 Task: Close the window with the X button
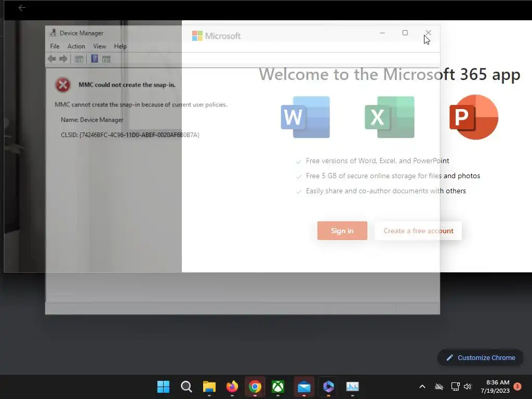point(428,33)
